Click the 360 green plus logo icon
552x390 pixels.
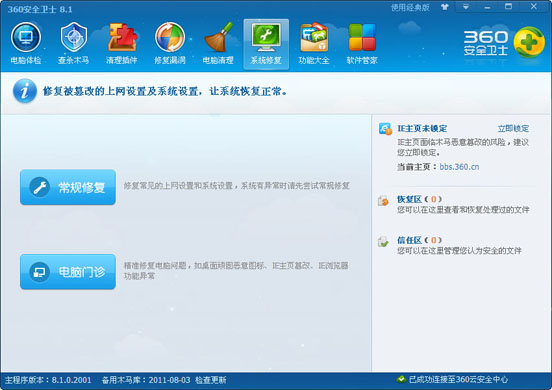529,42
